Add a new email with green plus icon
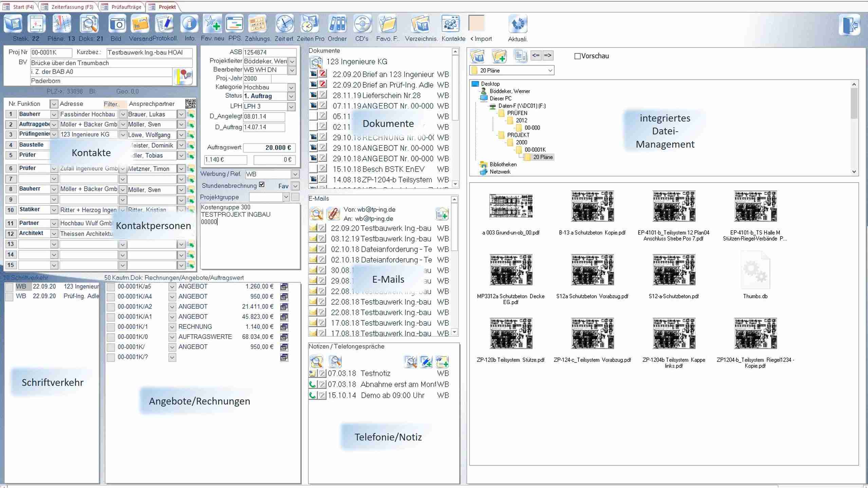 click(x=442, y=214)
